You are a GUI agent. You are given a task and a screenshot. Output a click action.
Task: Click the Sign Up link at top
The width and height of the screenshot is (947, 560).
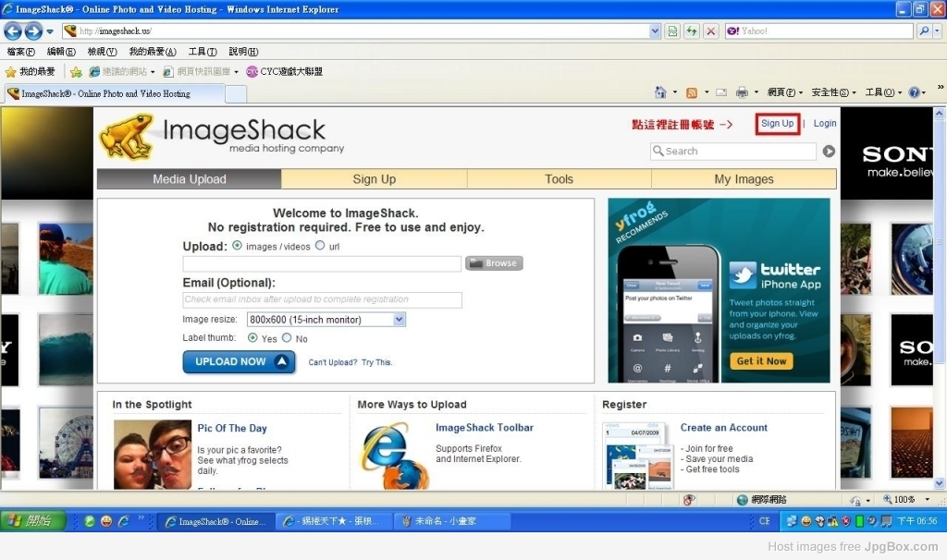777,124
